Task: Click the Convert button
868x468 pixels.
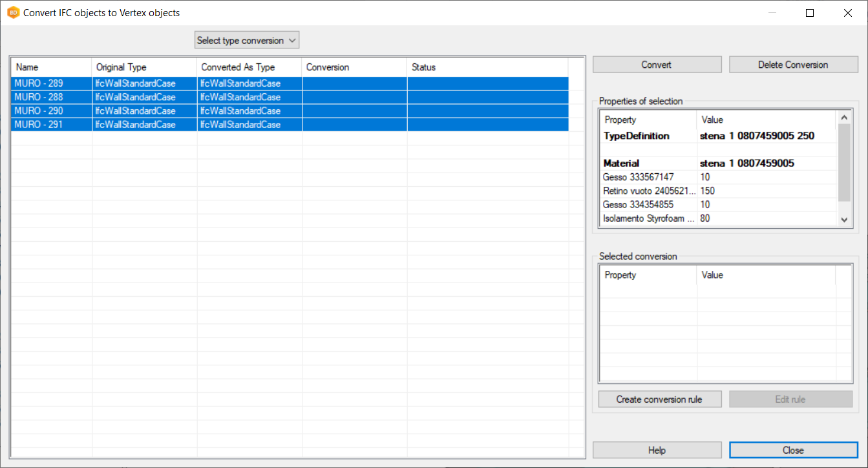Action: pos(657,65)
